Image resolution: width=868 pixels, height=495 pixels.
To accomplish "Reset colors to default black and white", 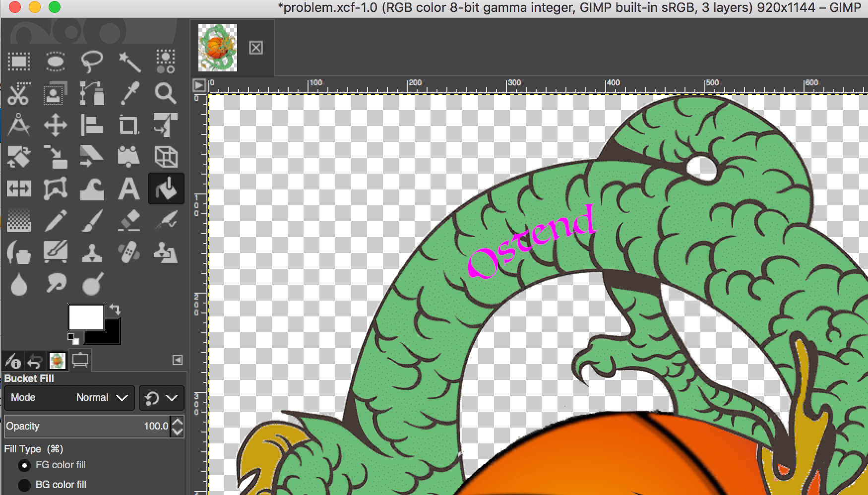I will tap(73, 339).
